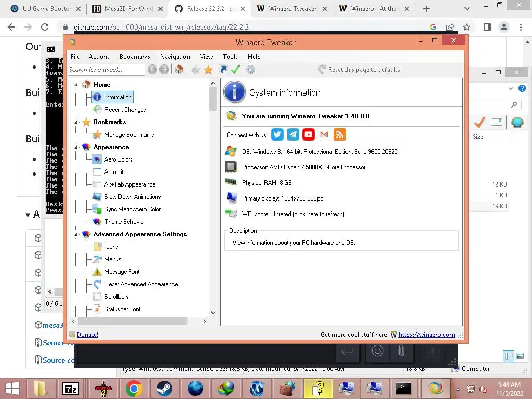Viewport: 532px width, 399px height.
Task: Add bookmark with the gray star-plus icon
Action: (x=196, y=70)
